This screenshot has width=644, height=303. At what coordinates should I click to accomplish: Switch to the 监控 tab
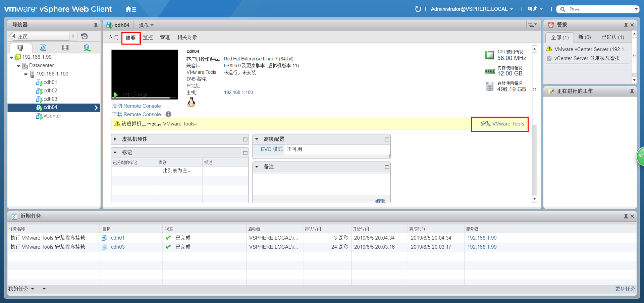point(148,37)
